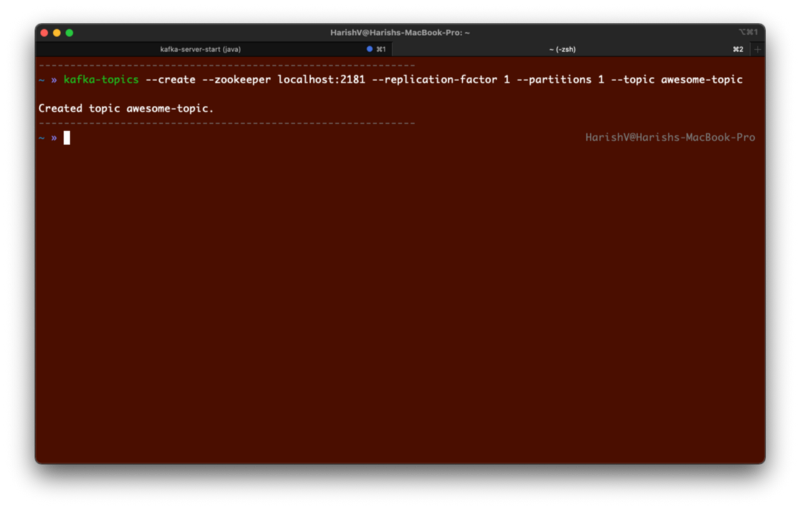
Task: Switch to the kafka-server-start (java) tab
Action: pos(213,49)
